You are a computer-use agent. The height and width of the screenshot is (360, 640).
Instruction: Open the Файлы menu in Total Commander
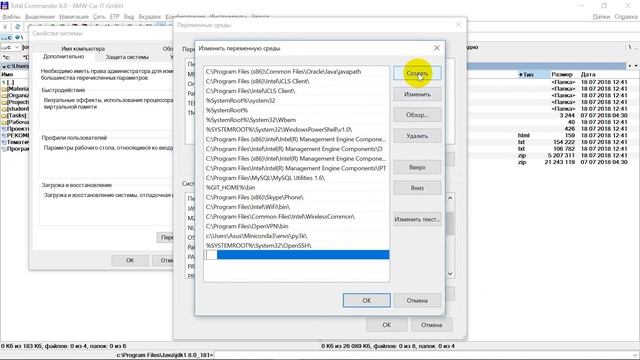pos(11,17)
